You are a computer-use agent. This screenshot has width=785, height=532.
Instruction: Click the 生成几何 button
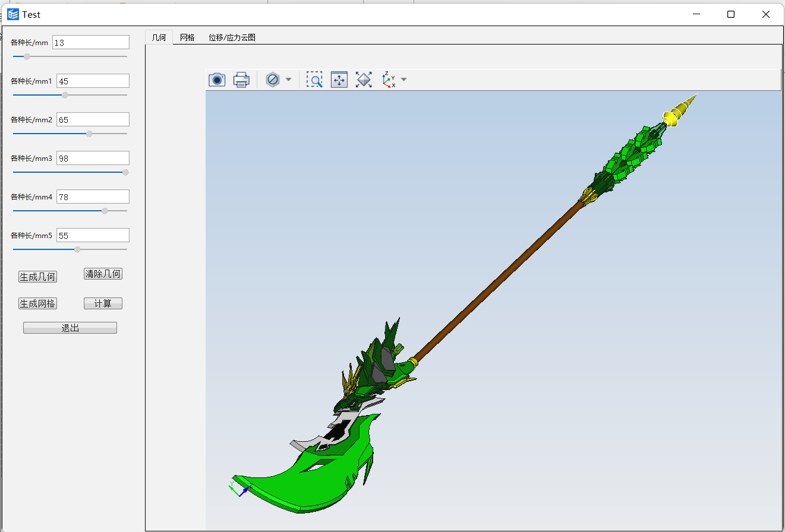point(38,277)
